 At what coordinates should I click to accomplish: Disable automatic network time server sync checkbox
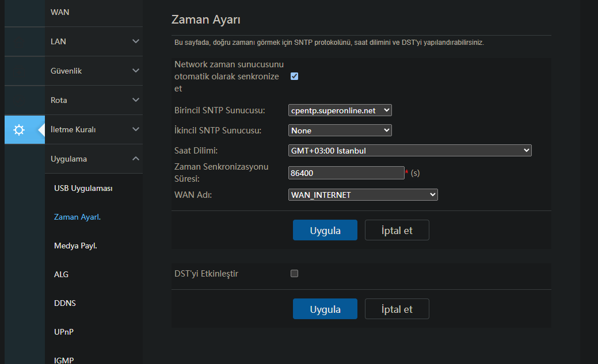[295, 76]
